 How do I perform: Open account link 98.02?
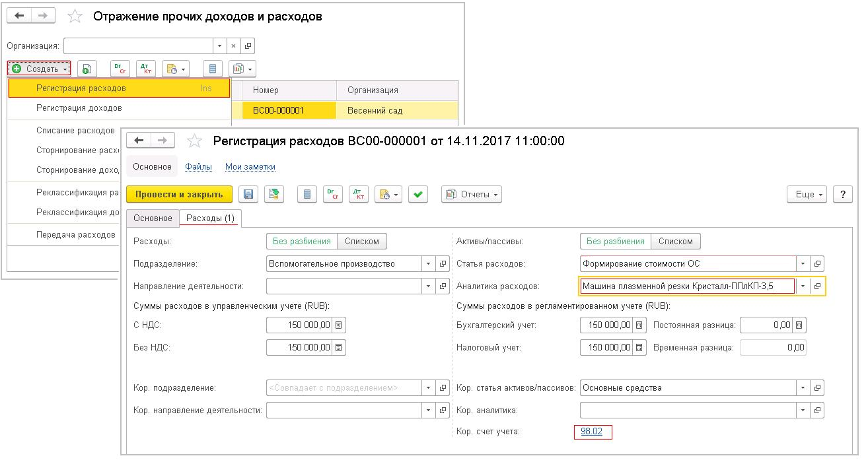click(592, 432)
